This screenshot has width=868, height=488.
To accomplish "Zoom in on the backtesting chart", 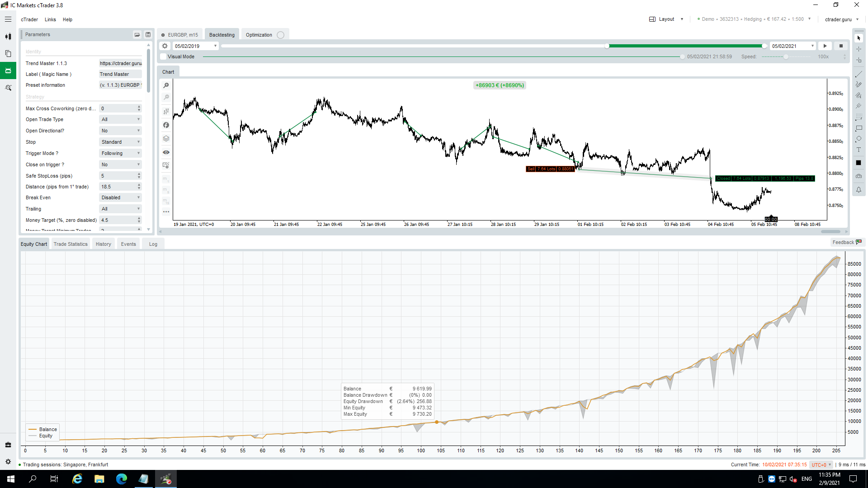I will pyautogui.click(x=166, y=85).
